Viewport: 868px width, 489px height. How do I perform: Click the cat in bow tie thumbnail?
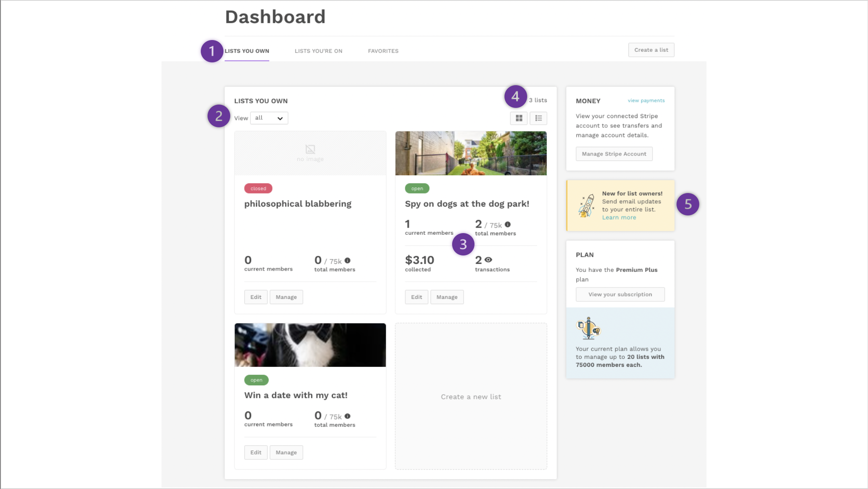(310, 345)
